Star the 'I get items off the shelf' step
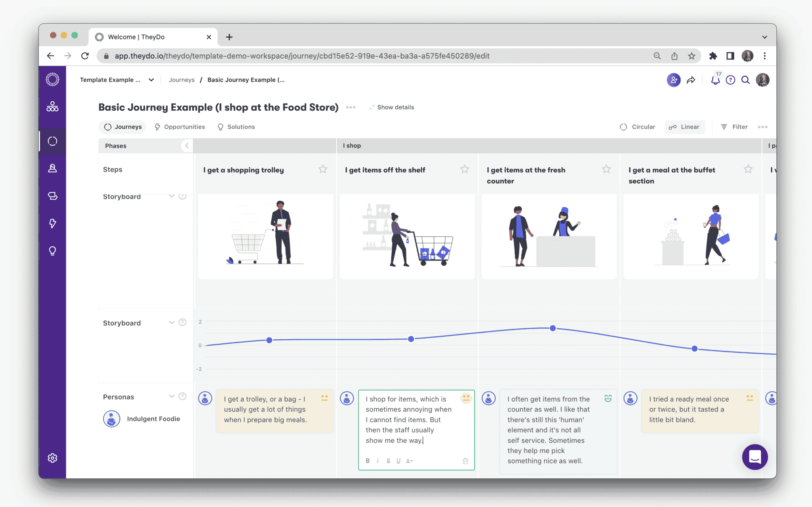812x507 pixels. pyautogui.click(x=465, y=169)
